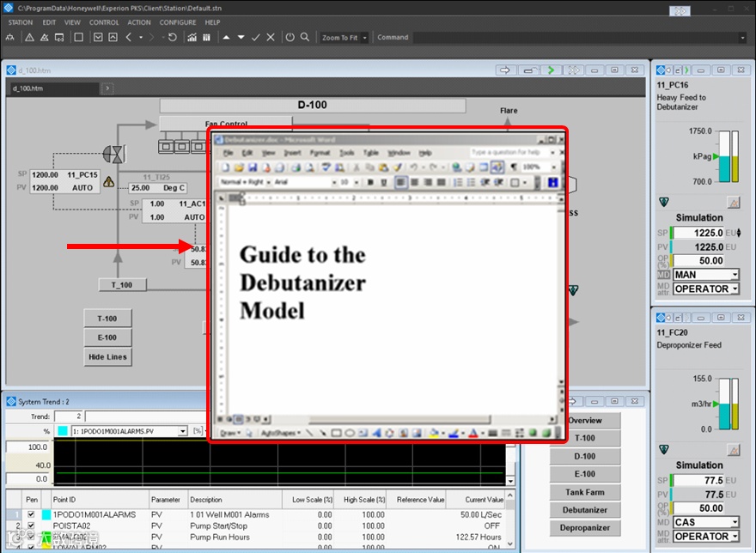The image size is (756, 553).
Task: Click the SP 1225.0 field in 11_PC16
Action: 698,233
